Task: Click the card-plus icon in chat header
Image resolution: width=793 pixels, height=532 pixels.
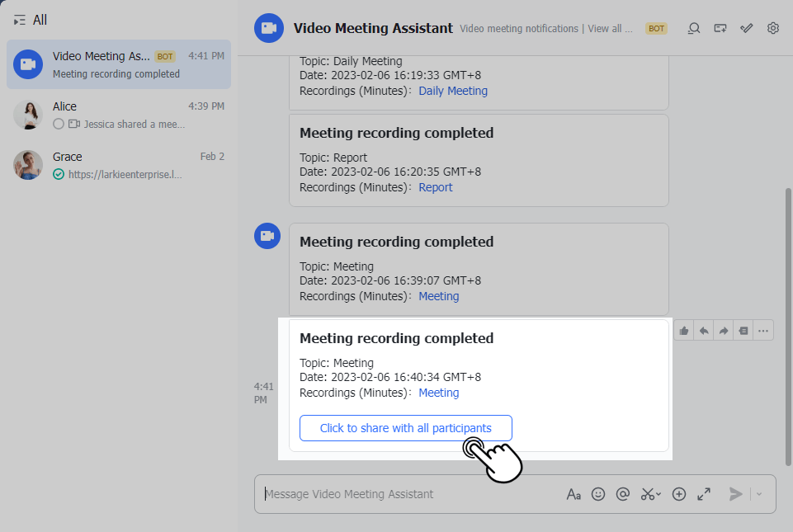Action: (720, 28)
